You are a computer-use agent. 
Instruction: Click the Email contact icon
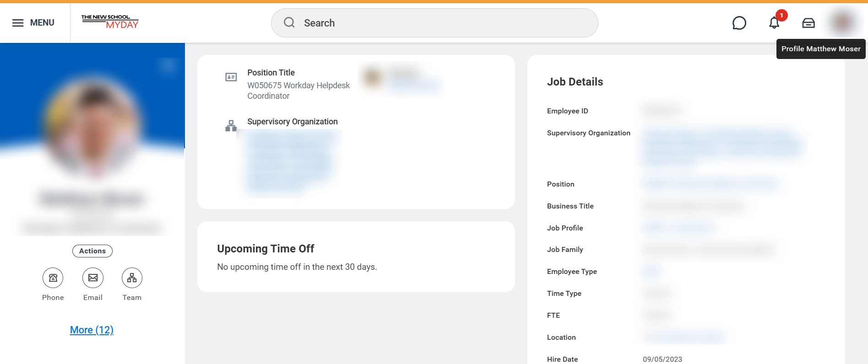(x=93, y=278)
